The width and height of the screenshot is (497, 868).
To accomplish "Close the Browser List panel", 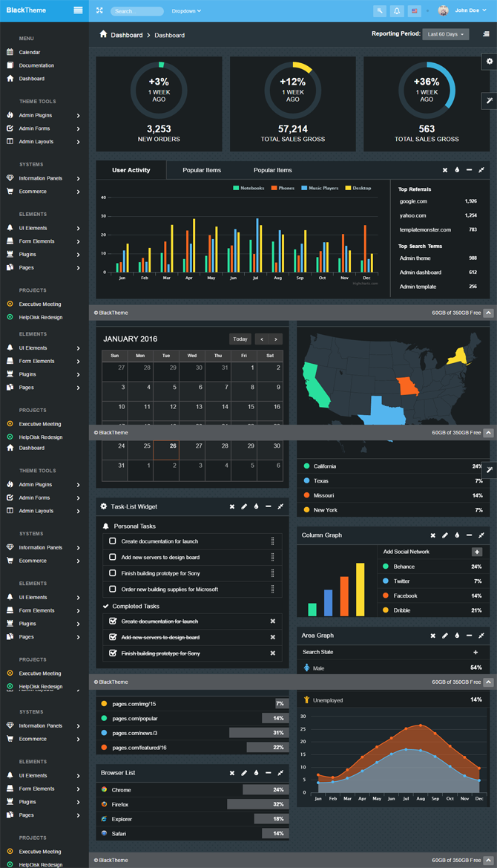I will [232, 773].
